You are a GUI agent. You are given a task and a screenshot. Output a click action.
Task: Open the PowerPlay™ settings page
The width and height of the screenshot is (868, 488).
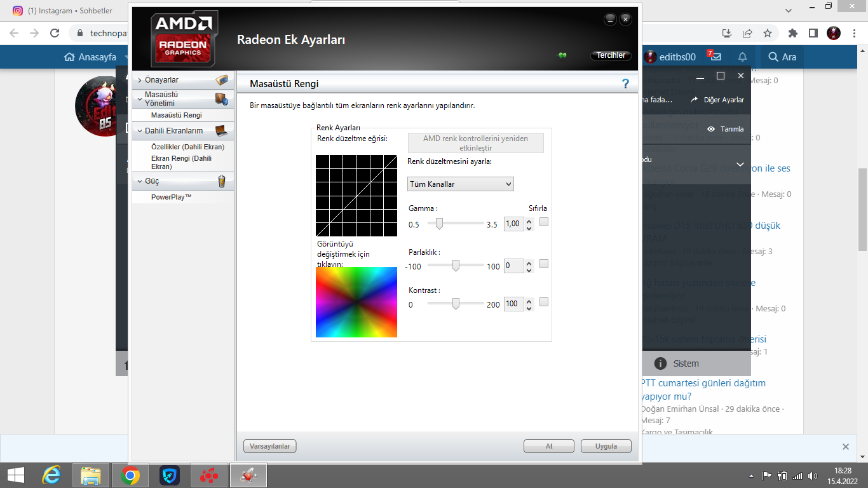click(172, 197)
